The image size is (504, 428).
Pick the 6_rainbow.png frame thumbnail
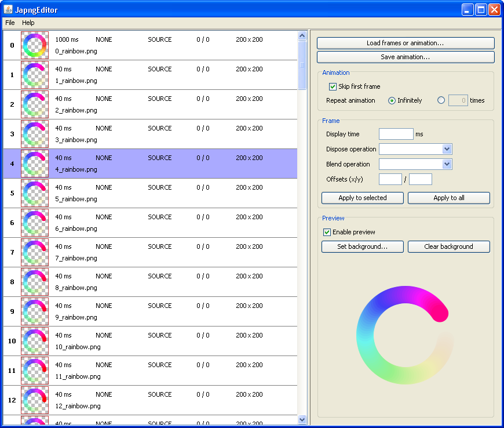(35, 223)
